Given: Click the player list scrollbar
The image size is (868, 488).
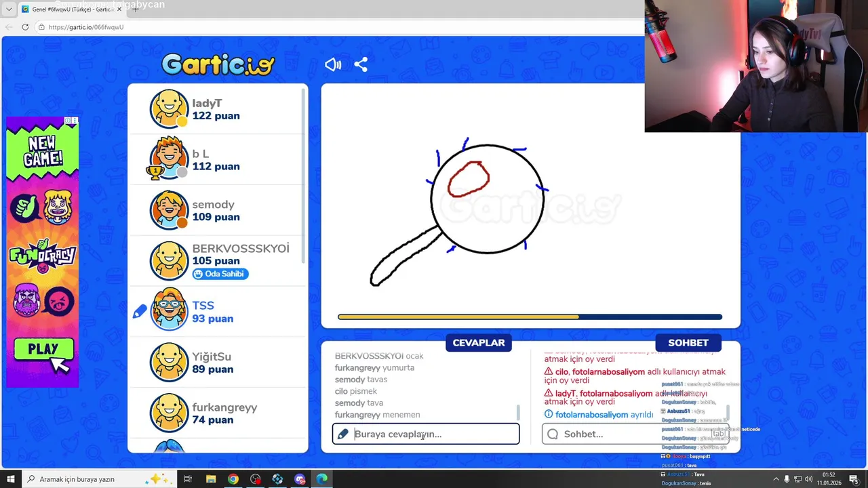Looking at the screenshot, I should [x=303, y=176].
